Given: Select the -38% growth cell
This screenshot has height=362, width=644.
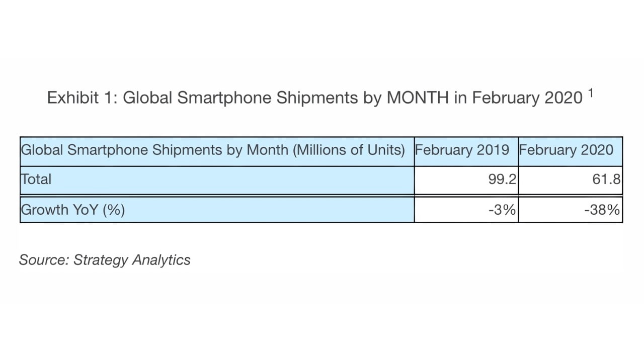Looking at the screenshot, I should click(x=602, y=210).
